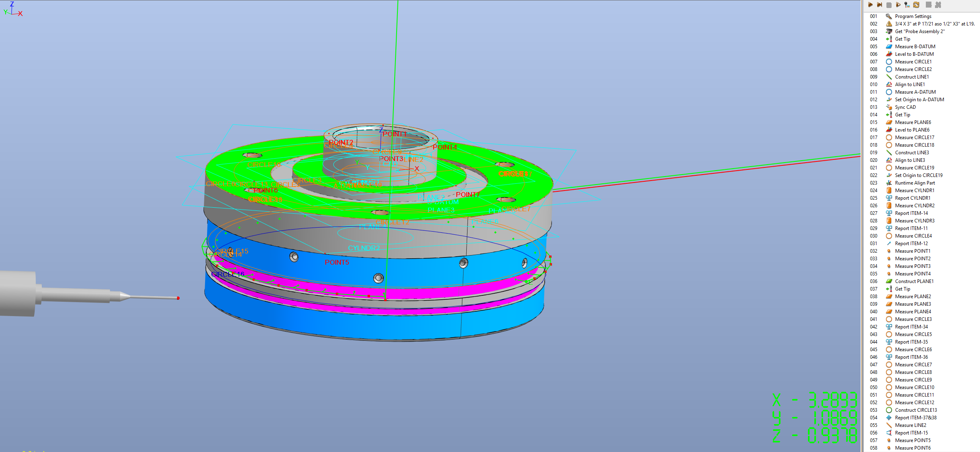Click the POINT4 label on the model
This screenshot has height=452, width=980.
point(445,147)
